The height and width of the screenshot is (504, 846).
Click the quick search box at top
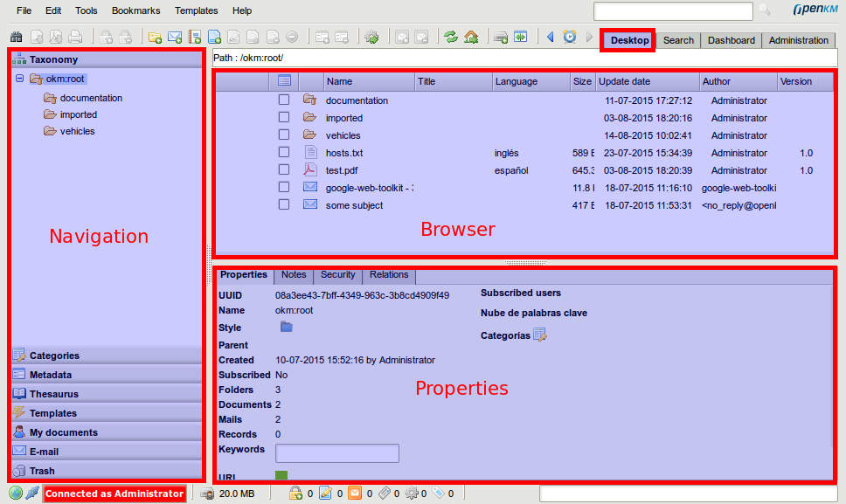coord(673,10)
